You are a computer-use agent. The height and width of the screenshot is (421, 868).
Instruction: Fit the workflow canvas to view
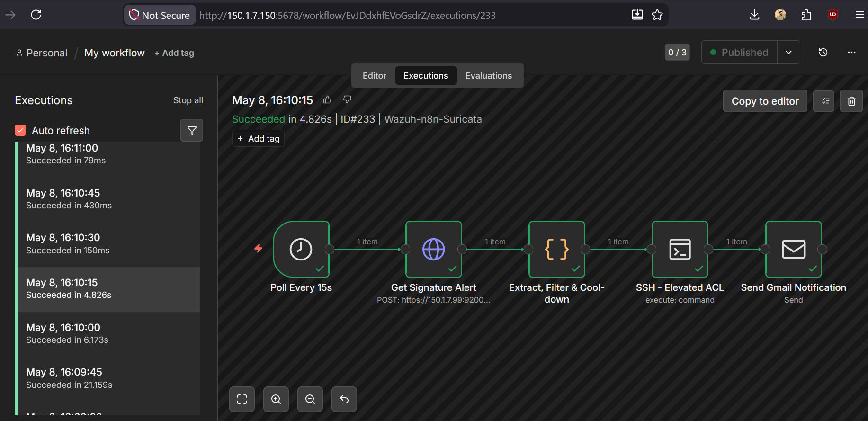click(x=242, y=399)
